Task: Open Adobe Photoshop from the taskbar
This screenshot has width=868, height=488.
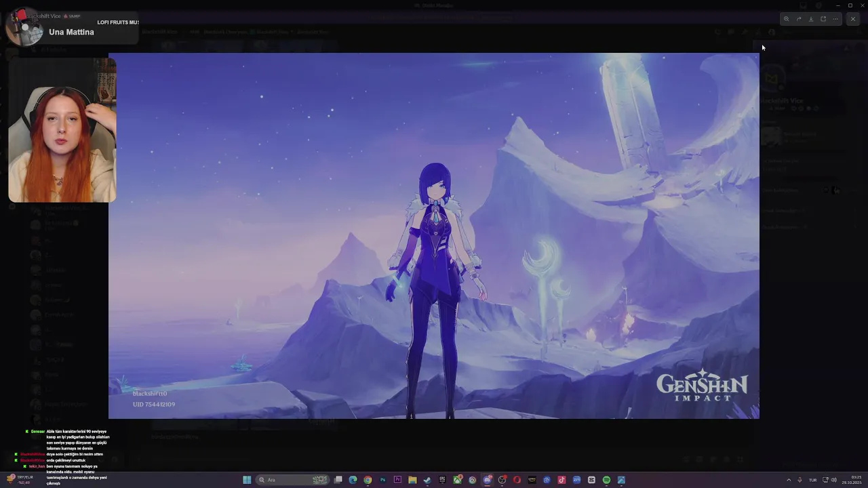Action: (382, 480)
